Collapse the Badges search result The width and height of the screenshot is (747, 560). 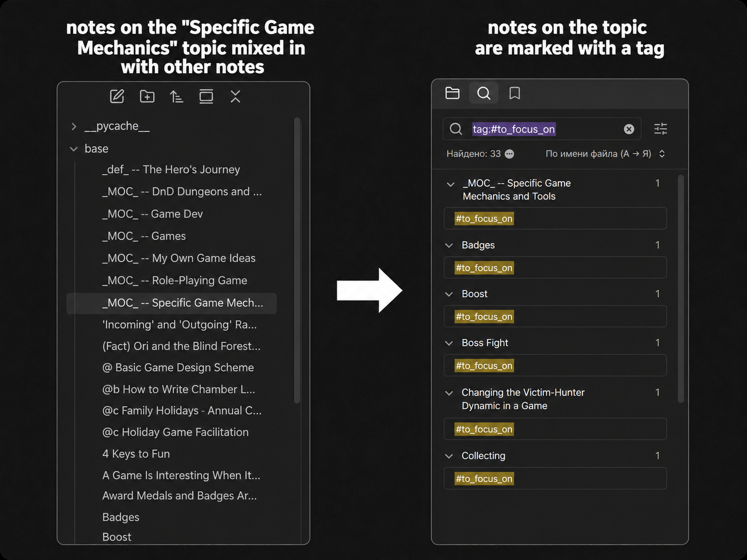pos(449,245)
